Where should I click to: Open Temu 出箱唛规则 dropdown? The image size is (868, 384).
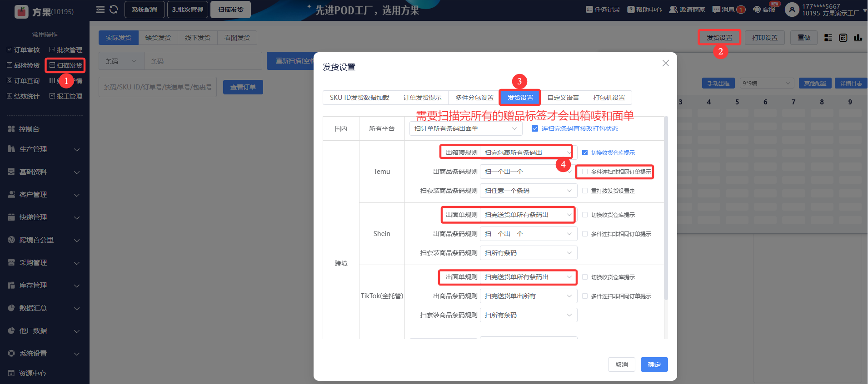pos(526,153)
